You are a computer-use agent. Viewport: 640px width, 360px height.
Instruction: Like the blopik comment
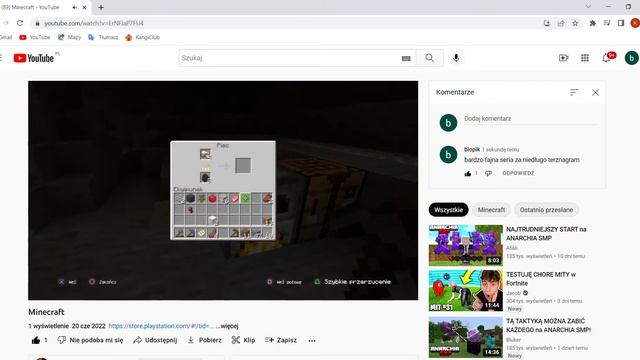468,173
